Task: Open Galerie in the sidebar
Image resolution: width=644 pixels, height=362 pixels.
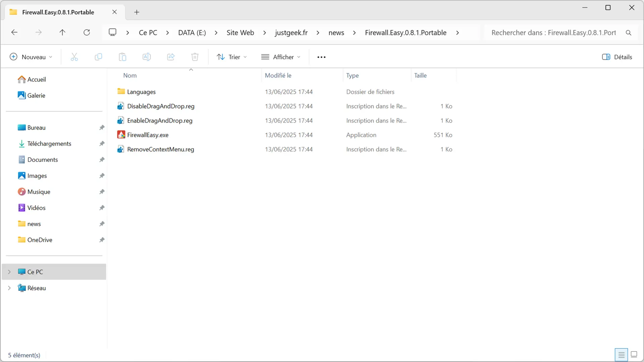Action: [x=36, y=96]
